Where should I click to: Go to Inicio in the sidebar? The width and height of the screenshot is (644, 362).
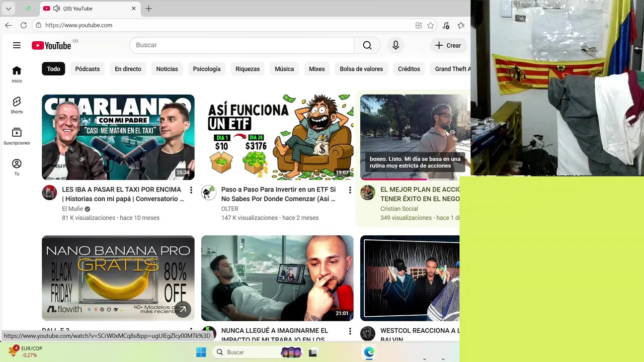coord(17,74)
